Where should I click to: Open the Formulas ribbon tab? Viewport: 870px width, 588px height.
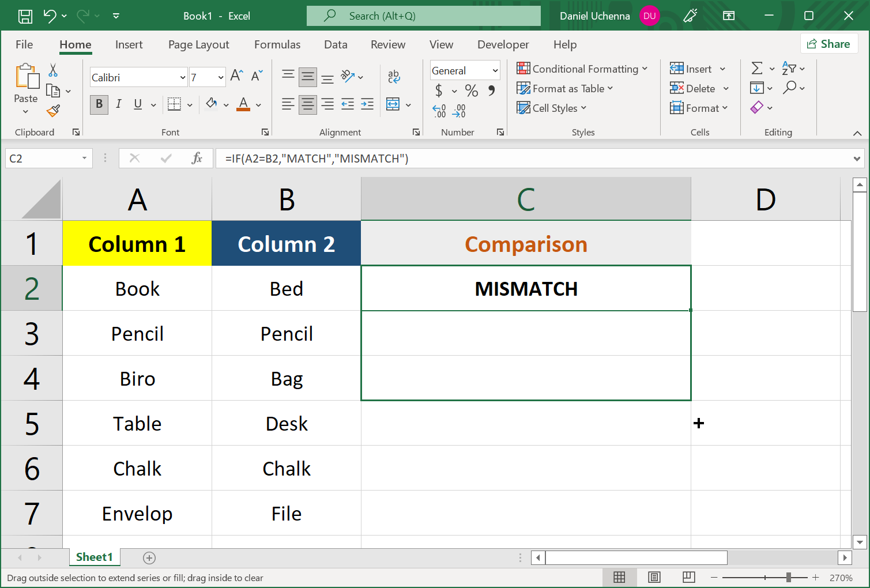(277, 44)
